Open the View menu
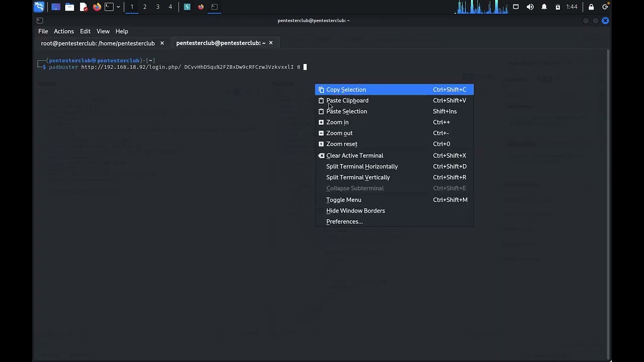Screen dimensions: 644x362 103,31
